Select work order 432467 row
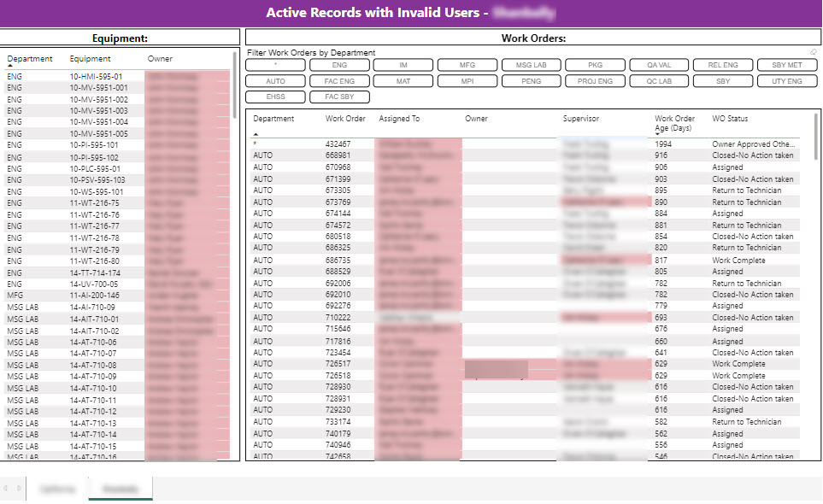The width and height of the screenshot is (823, 504). click(x=338, y=144)
